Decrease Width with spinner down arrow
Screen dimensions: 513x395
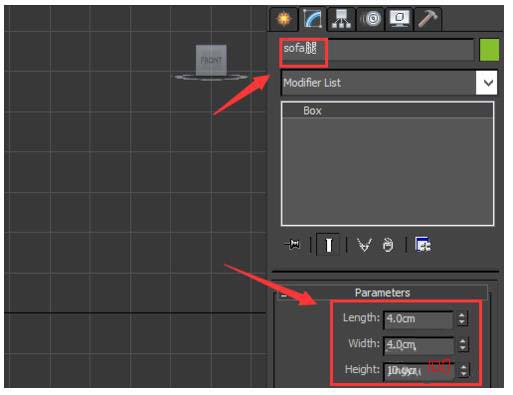point(462,349)
